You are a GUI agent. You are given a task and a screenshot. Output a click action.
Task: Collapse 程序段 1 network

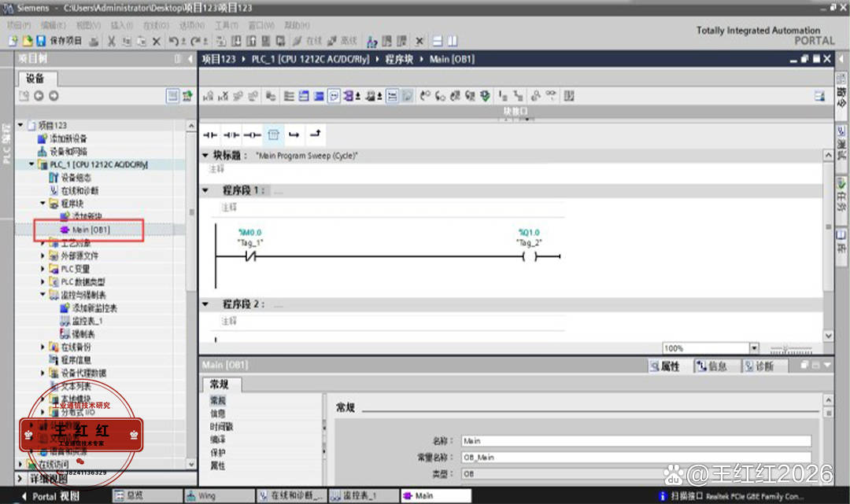tap(205, 190)
